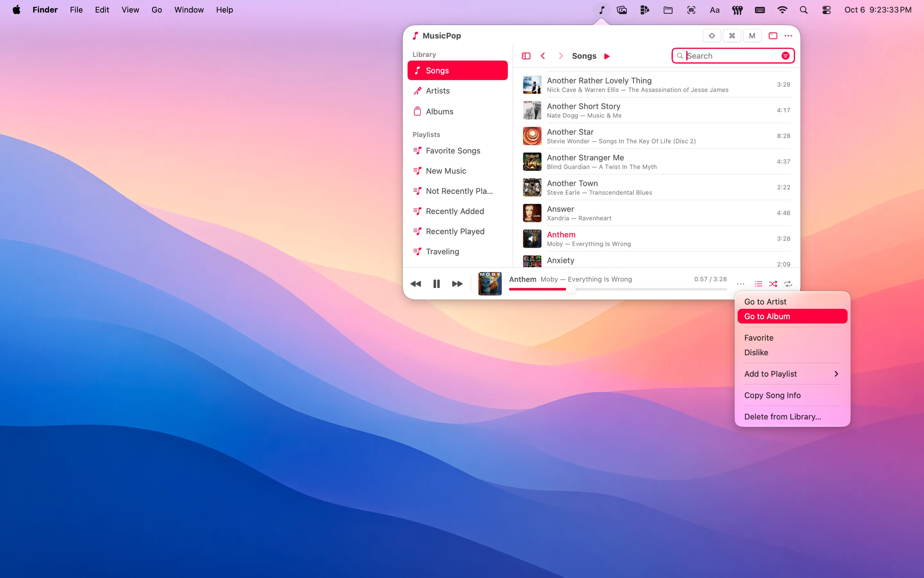Play all songs with the red play icon
This screenshot has width=924, height=578.
pos(607,56)
